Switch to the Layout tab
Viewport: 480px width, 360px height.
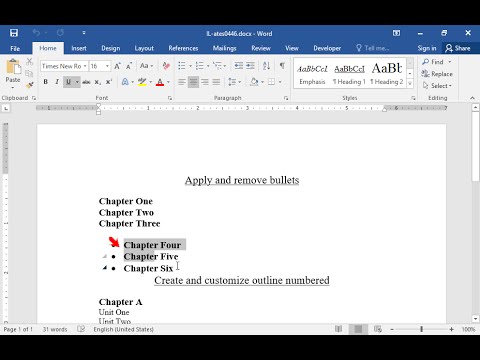pos(144,48)
